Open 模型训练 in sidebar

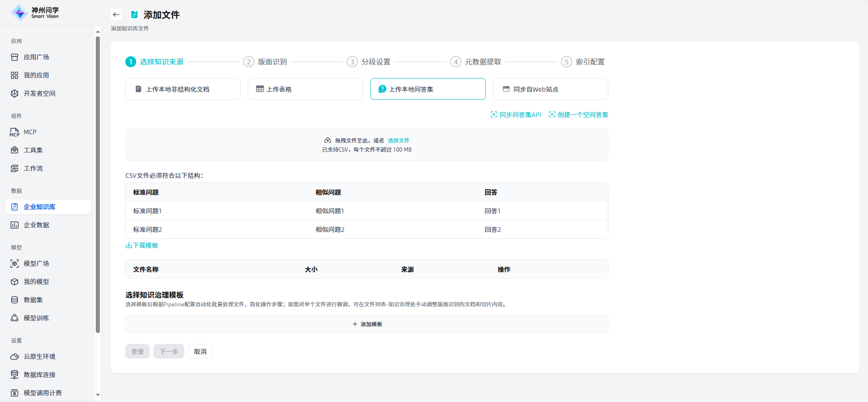click(x=36, y=318)
